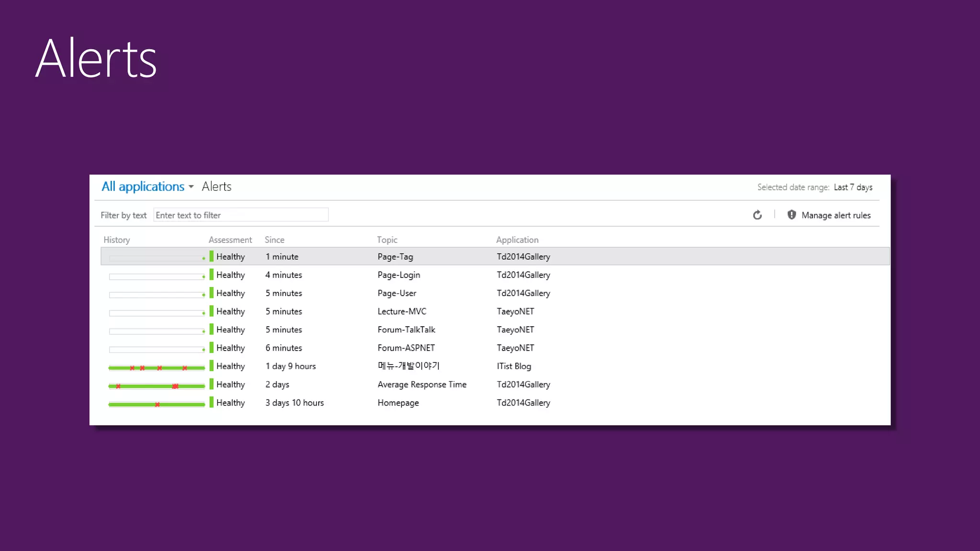The height and width of the screenshot is (551, 980).
Task: Click the history graph for ITist Blog row
Action: coord(156,368)
